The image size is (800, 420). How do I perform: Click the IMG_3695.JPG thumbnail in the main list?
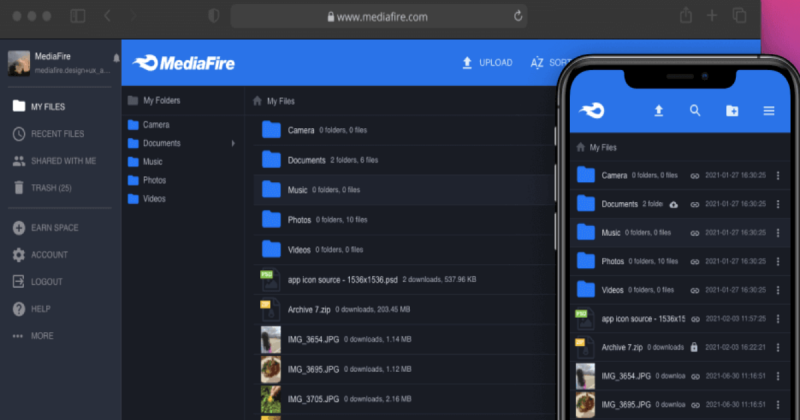click(271, 369)
